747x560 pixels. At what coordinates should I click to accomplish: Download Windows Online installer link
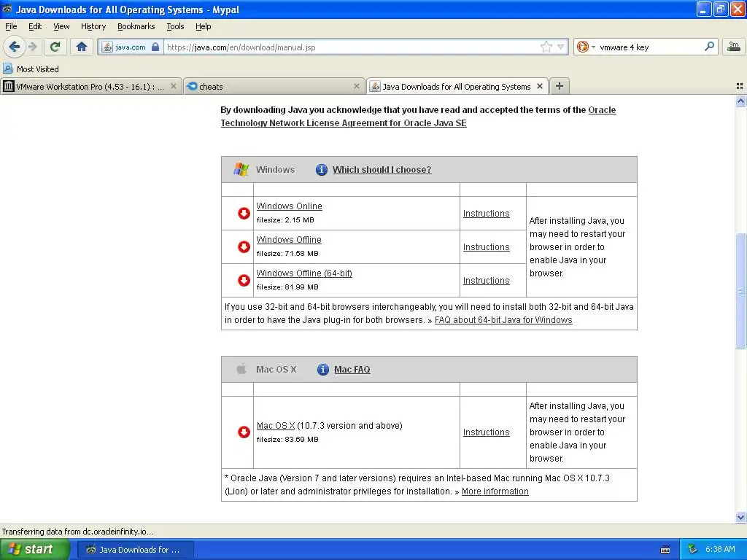click(x=289, y=206)
